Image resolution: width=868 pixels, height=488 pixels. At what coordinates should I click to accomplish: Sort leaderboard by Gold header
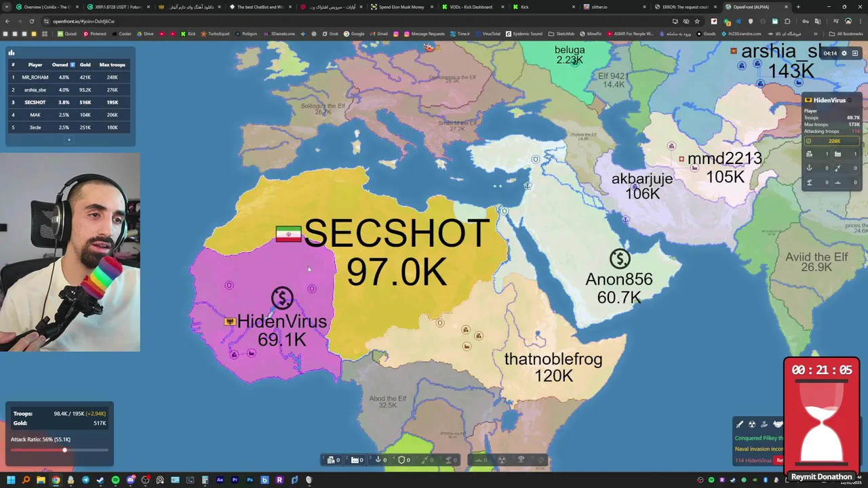pyautogui.click(x=85, y=64)
